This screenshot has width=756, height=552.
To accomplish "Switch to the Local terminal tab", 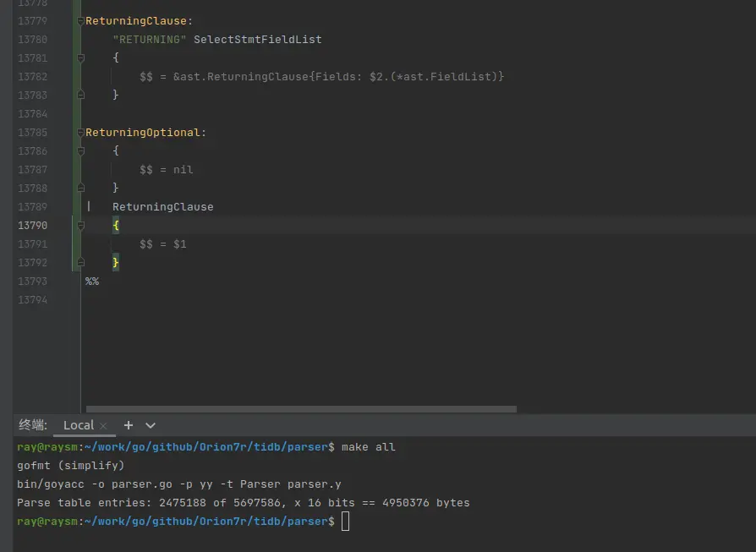I will [x=78, y=425].
